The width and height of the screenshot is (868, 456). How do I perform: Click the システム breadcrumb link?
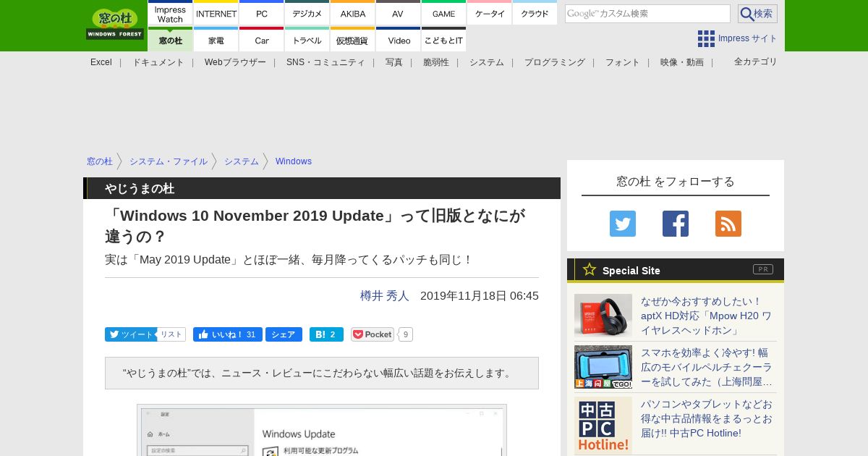pyautogui.click(x=242, y=161)
